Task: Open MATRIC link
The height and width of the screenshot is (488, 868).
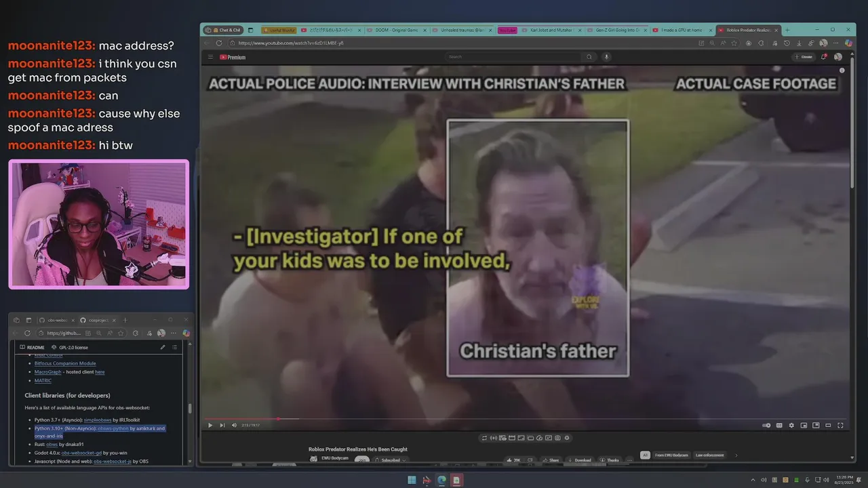Action: click(x=43, y=381)
